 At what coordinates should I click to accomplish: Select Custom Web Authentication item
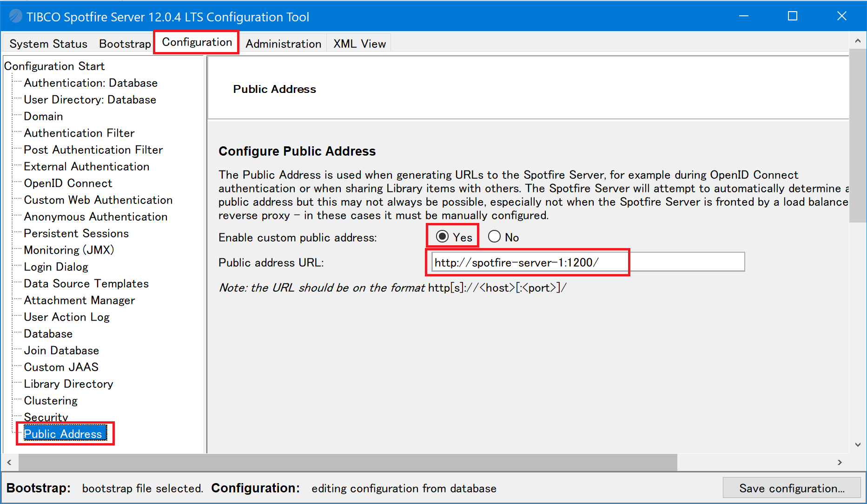pos(98,200)
